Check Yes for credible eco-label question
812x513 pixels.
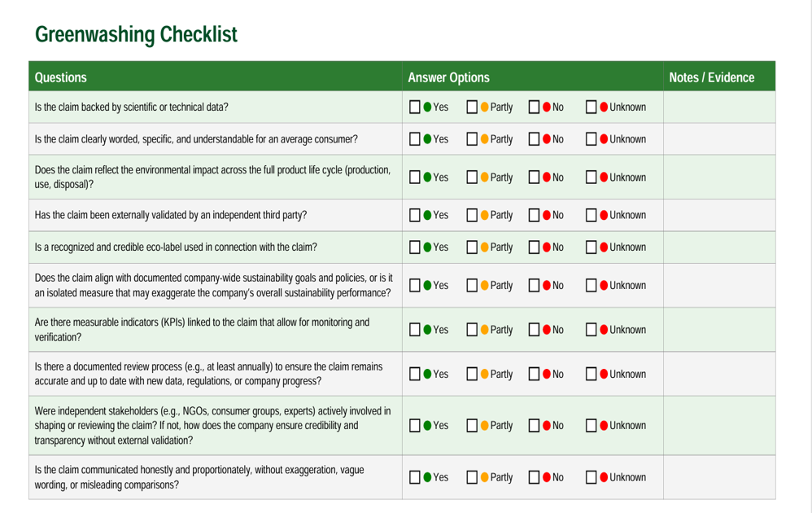point(414,248)
